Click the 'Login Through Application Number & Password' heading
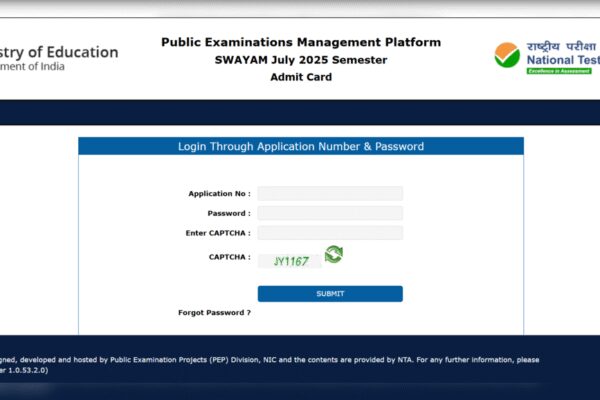The image size is (600, 400). (301, 147)
